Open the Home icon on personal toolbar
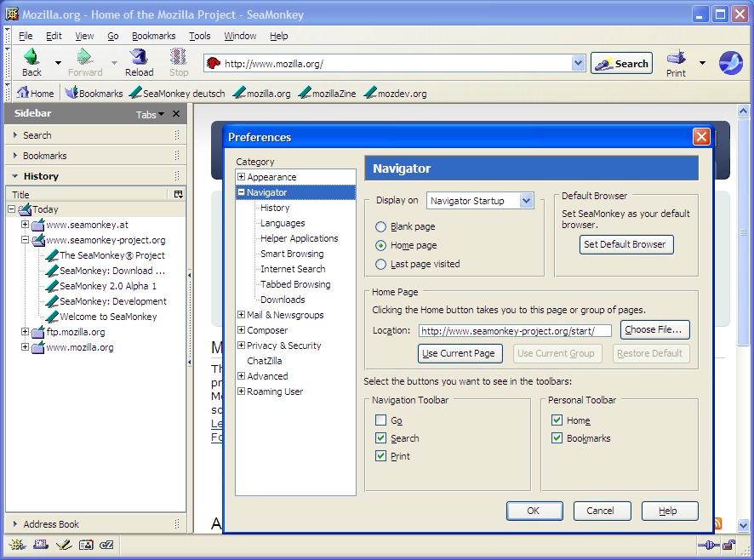The image size is (754, 560). click(24, 94)
